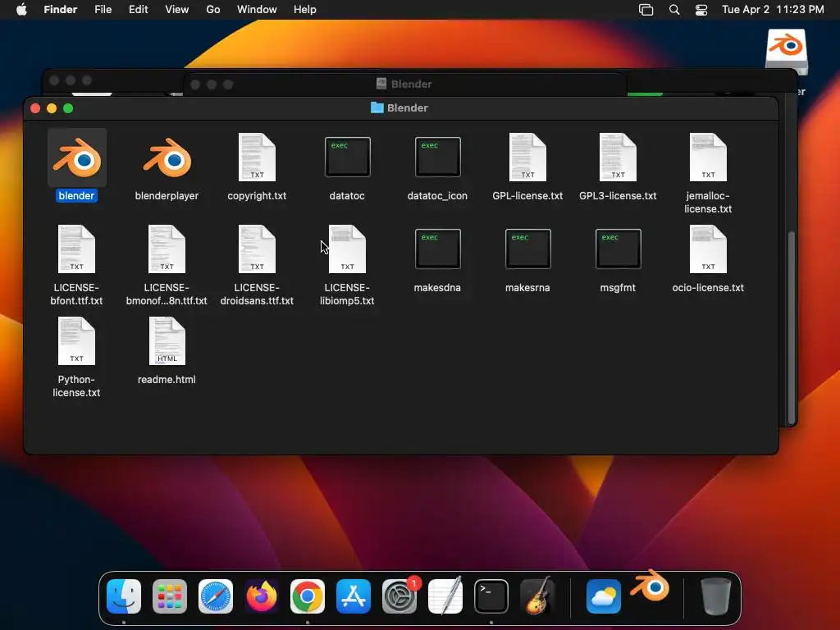Select the datatoc_icon exec file icon

click(x=437, y=157)
